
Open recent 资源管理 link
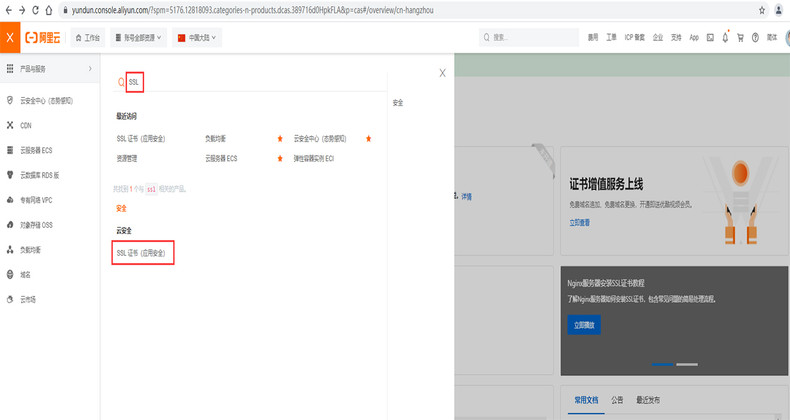point(126,158)
